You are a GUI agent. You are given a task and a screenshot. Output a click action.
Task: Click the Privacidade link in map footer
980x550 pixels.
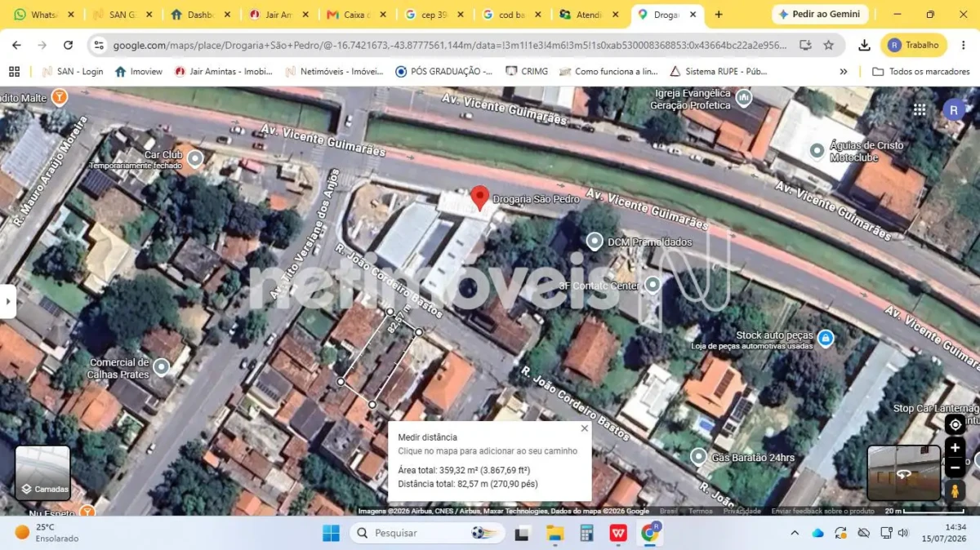742,511
